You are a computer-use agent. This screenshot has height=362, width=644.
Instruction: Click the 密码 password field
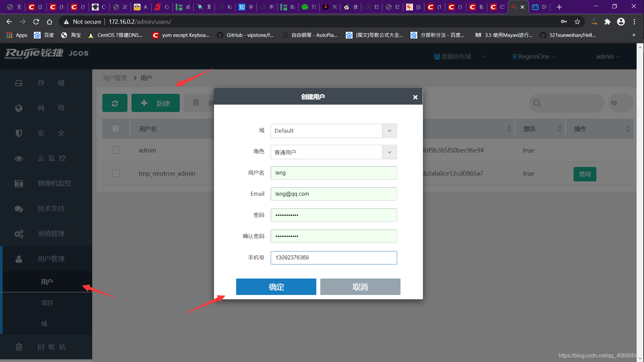[x=334, y=215]
